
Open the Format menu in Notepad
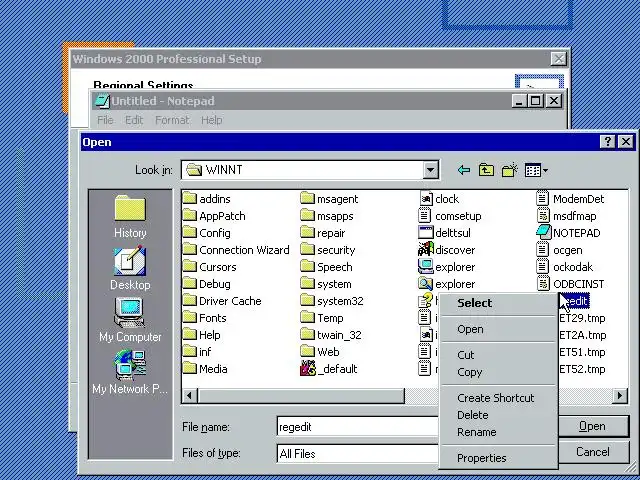tap(172, 120)
